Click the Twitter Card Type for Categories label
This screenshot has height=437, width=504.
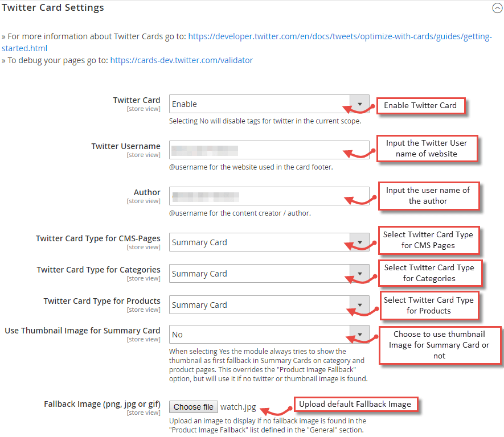coord(99,270)
